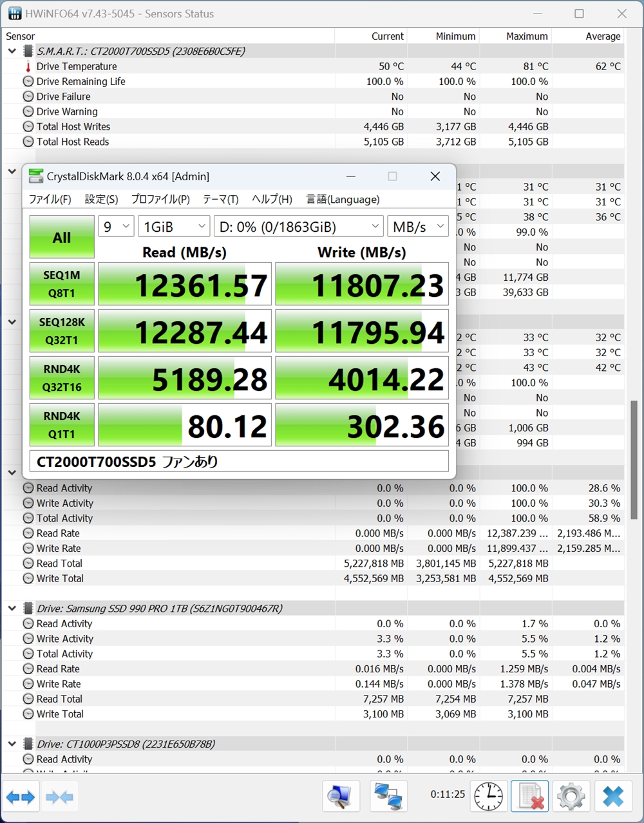Click the Samsung SSD 990 PRO drive icon
This screenshot has width=644, height=823.
point(28,608)
